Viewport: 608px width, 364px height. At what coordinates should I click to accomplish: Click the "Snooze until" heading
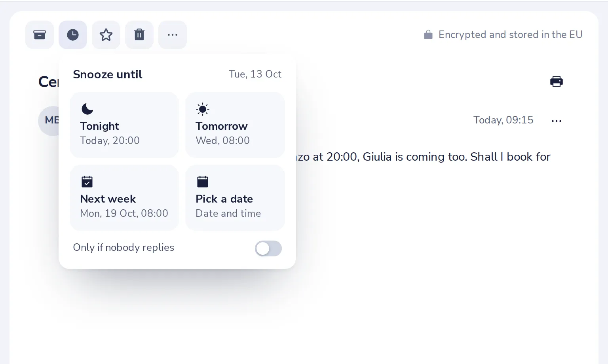108,74
